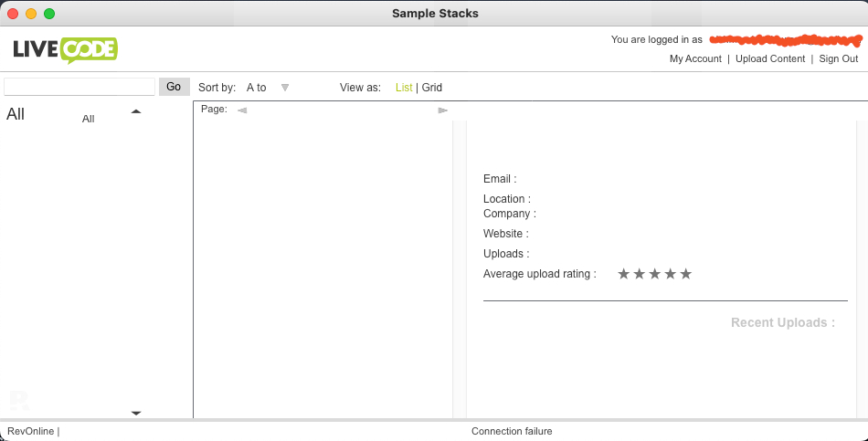868x441 pixels.
Task: Click the previous page arrow
Action: pyautogui.click(x=242, y=110)
